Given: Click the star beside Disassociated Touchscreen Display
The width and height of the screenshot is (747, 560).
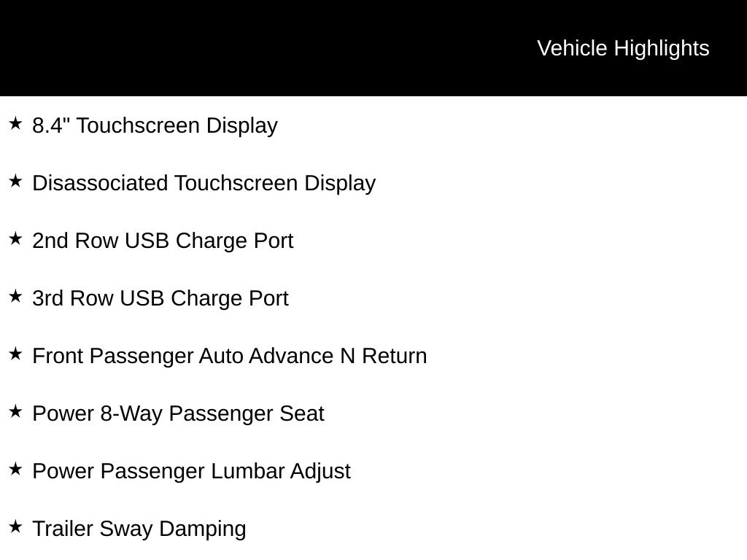Looking at the screenshot, I should pos(15,181).
